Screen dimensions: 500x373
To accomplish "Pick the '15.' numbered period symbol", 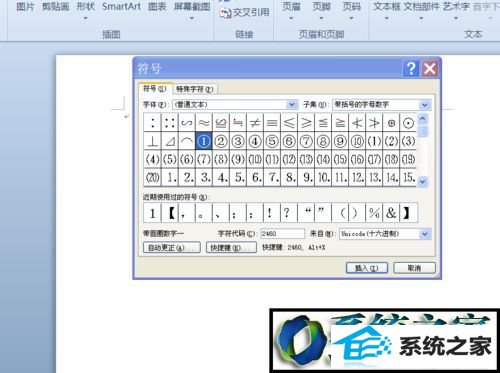I will [408, 177].
